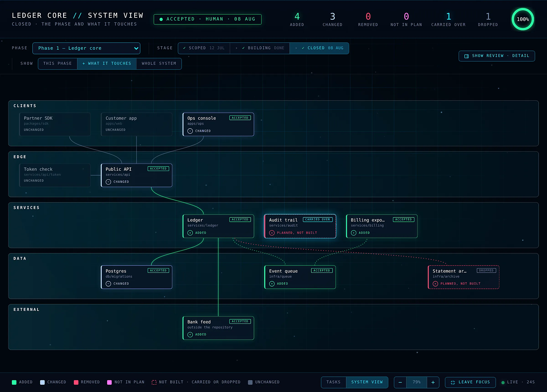Click the 100% progress ring

tap(523, 19)
